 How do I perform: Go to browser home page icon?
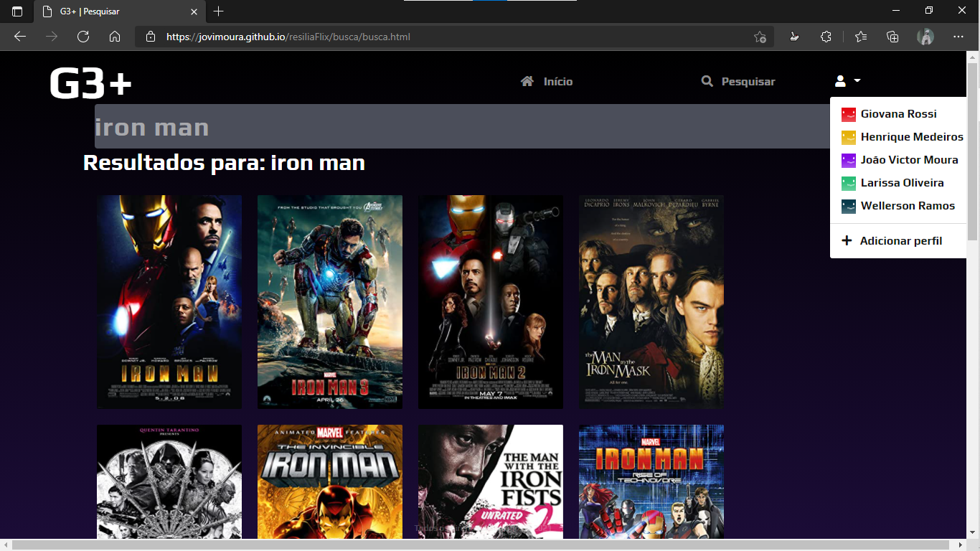tap(115, 37)
